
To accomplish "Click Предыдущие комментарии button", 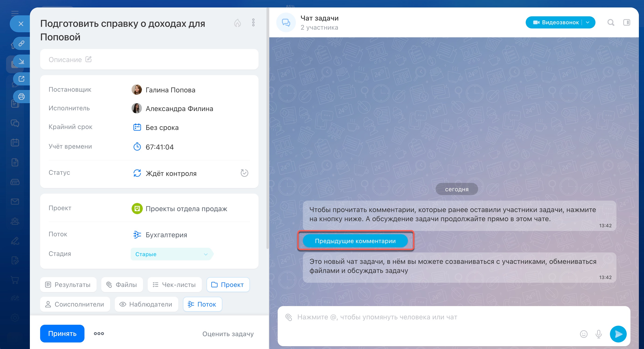I will tap(355, 241).
